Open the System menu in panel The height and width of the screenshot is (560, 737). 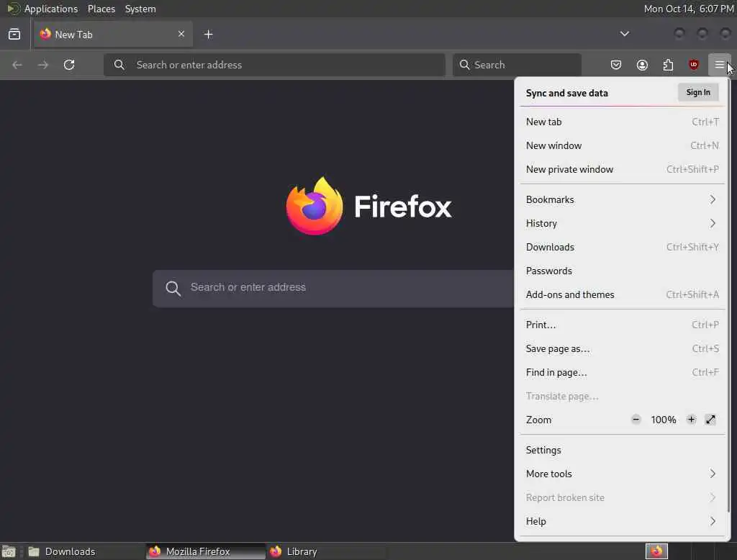pyautogui.click(x=140, y=9)
